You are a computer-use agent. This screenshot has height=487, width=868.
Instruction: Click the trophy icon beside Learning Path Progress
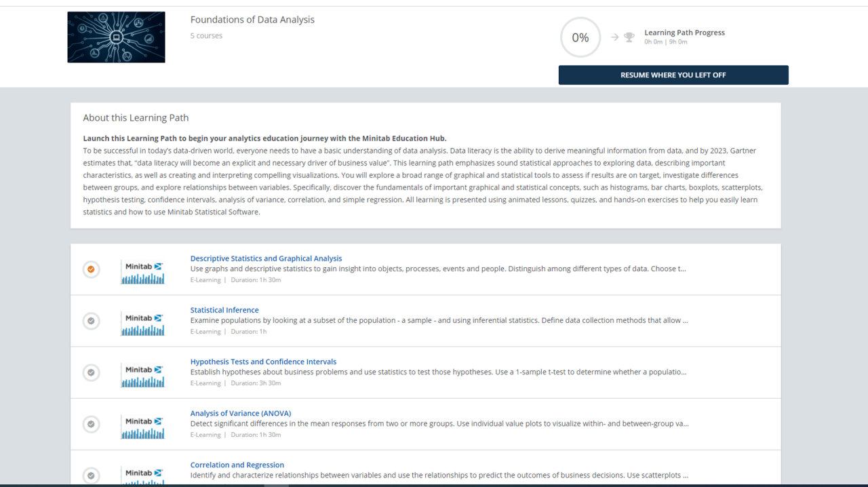point(629,37)
